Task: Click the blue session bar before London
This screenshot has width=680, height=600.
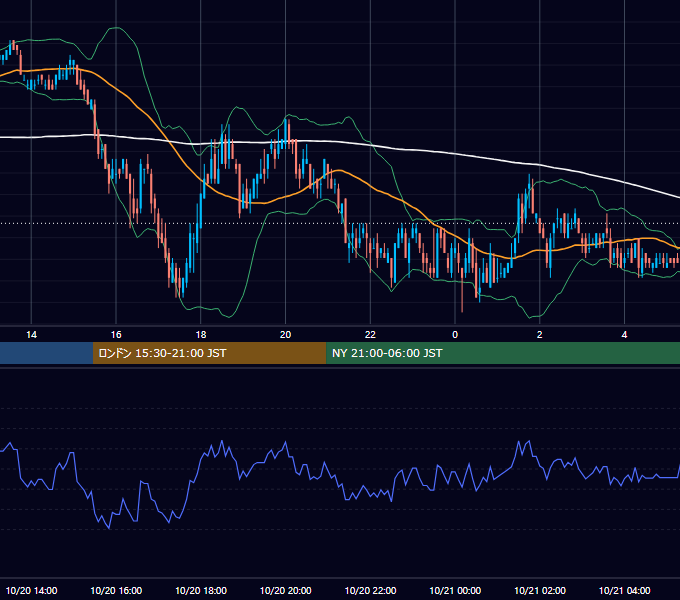Action: (x=46, y=353)
